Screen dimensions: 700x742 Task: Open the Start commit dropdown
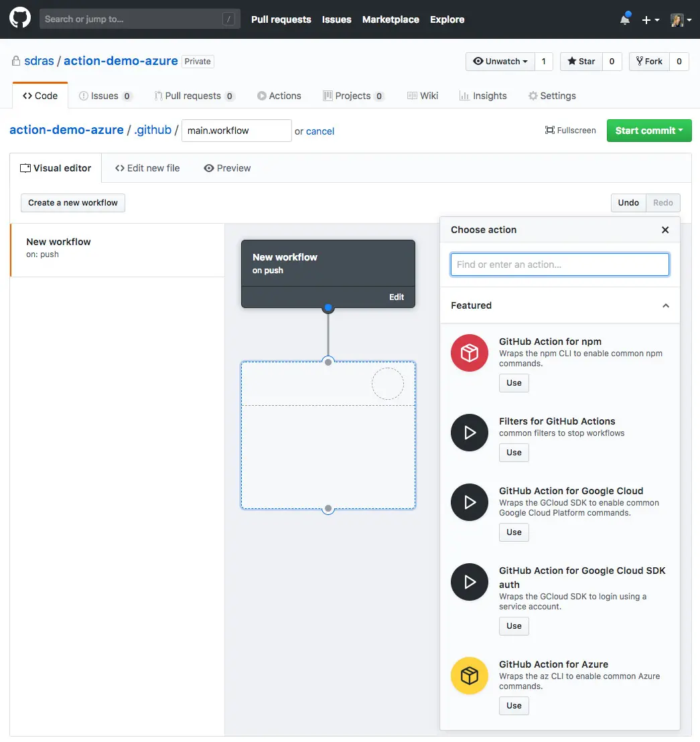click(x=649, y=131)
